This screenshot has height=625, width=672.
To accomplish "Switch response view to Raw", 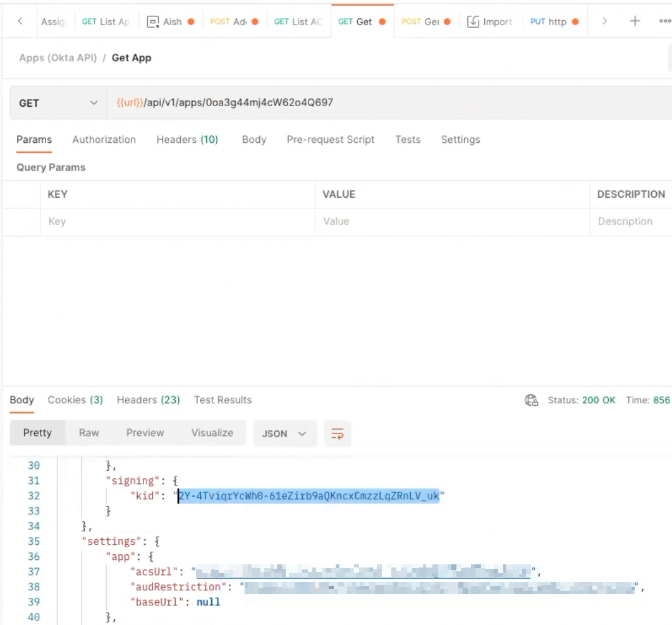I will coord(89,433).
